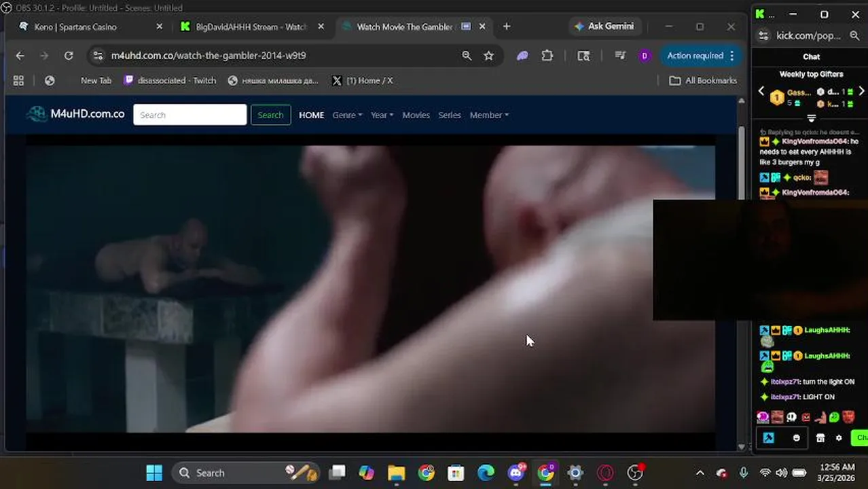Click the moderator sword icon in chat input
The width and height of the screenshot is (868, 489).
click(x=769, y=438)
